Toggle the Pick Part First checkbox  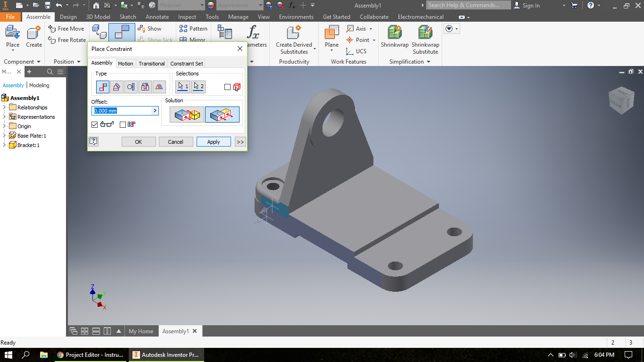coord(226,87)
